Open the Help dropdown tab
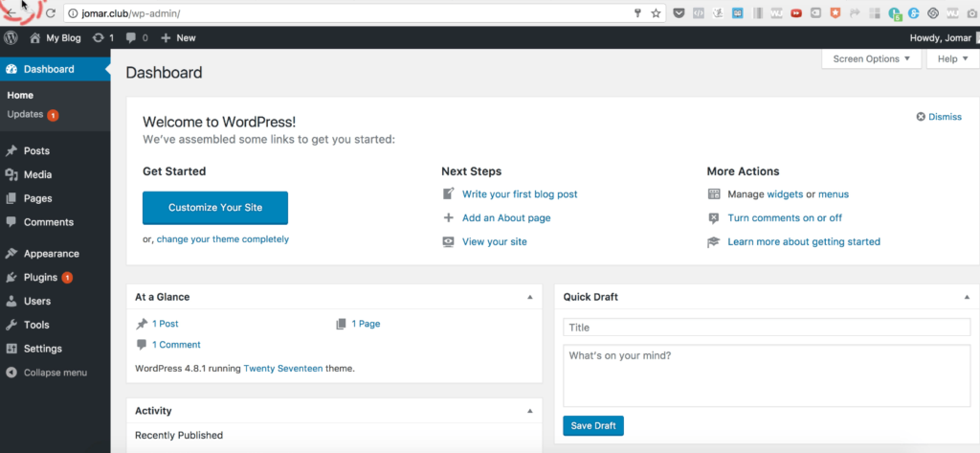Image resolution: width=980 pixels, height=453 pixels. coord(952,58)
